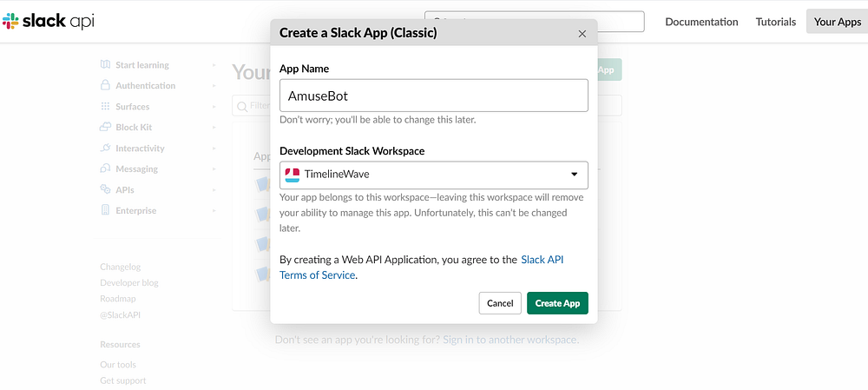The image size is (868, 390).
Task: Open the Documentation menu item
Action: coord(701,22)
